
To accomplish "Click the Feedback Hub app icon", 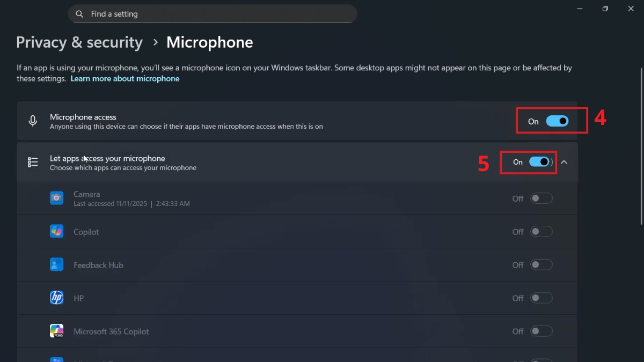I will pyautogui.click(x=57, y=265).
